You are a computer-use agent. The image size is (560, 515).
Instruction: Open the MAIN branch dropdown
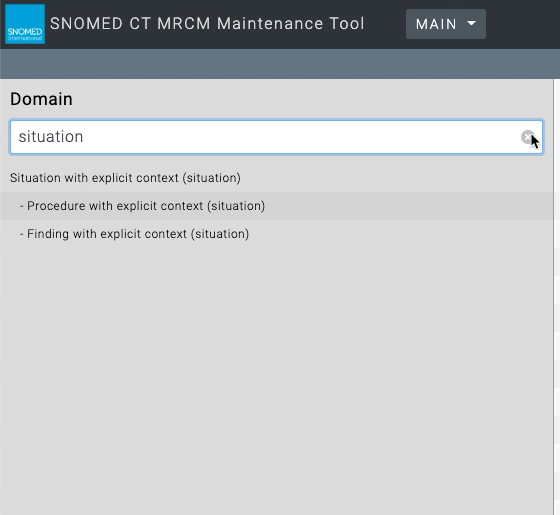(x=446, y=24)
